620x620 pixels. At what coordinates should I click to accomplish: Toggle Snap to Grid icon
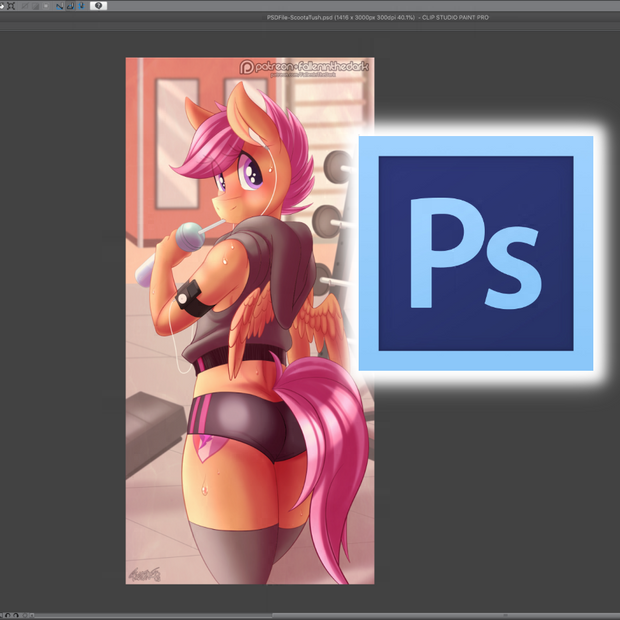[81, 6]
